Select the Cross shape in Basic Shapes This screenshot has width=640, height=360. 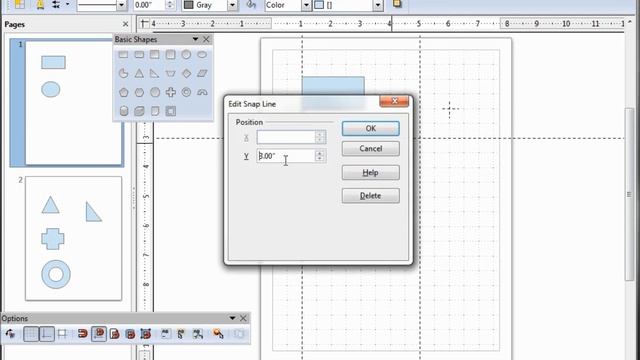pos(171,92)
